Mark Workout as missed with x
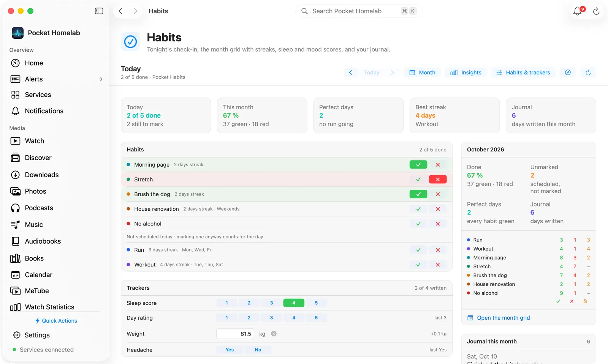608x364 pixels. (438, 265)
